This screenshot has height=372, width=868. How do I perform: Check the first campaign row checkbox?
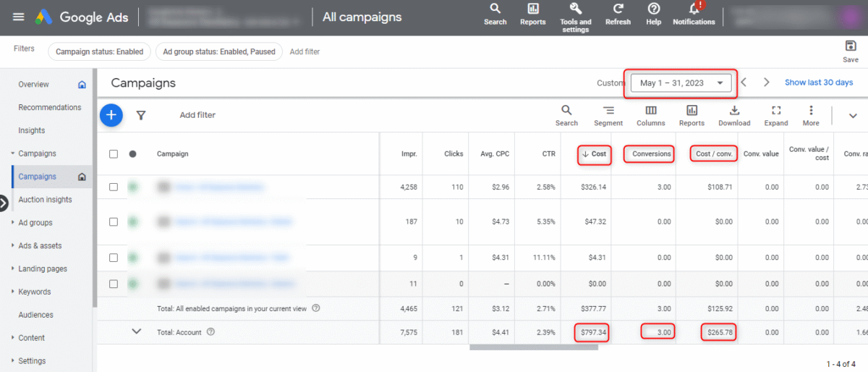coord(114,187)
